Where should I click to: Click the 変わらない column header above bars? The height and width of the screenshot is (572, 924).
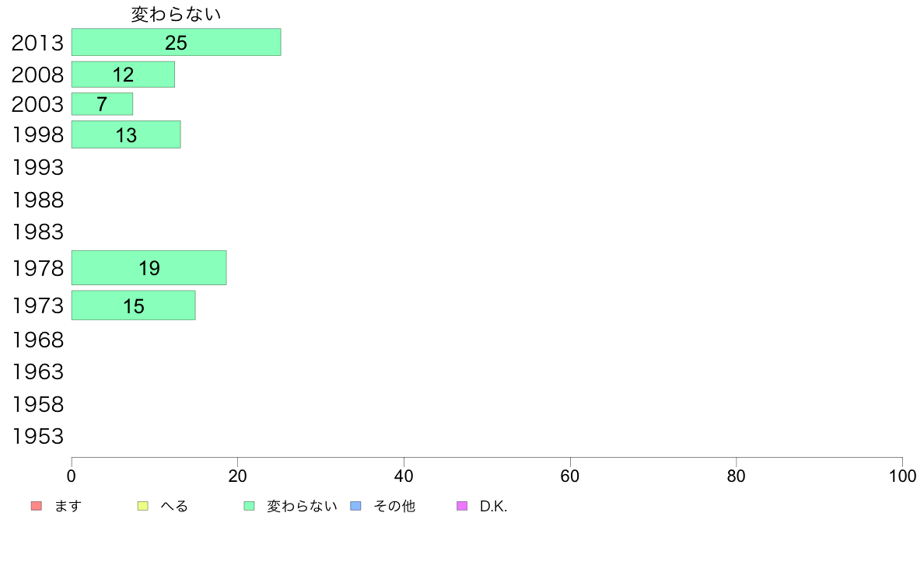pyautogui.click(x=176, y=14)
